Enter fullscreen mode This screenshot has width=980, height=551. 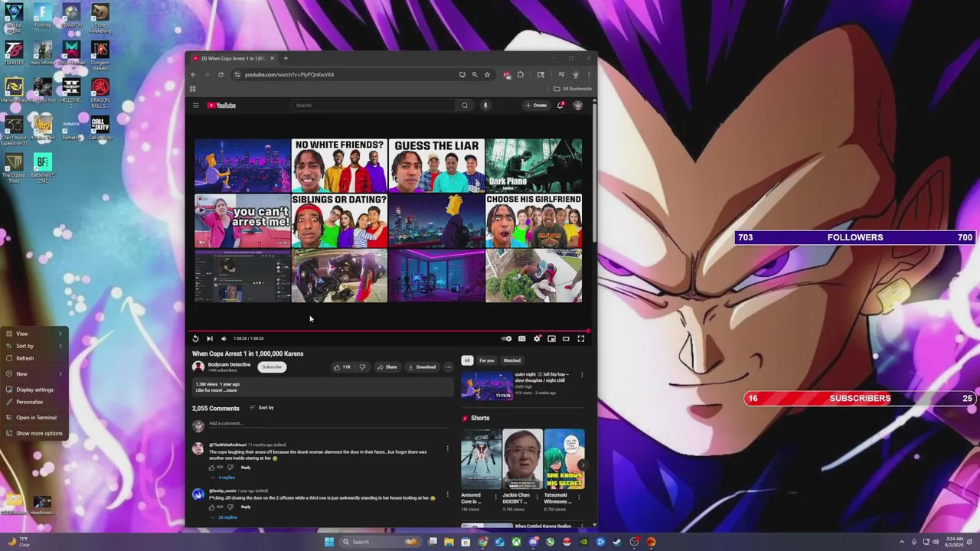pos(580,338)
